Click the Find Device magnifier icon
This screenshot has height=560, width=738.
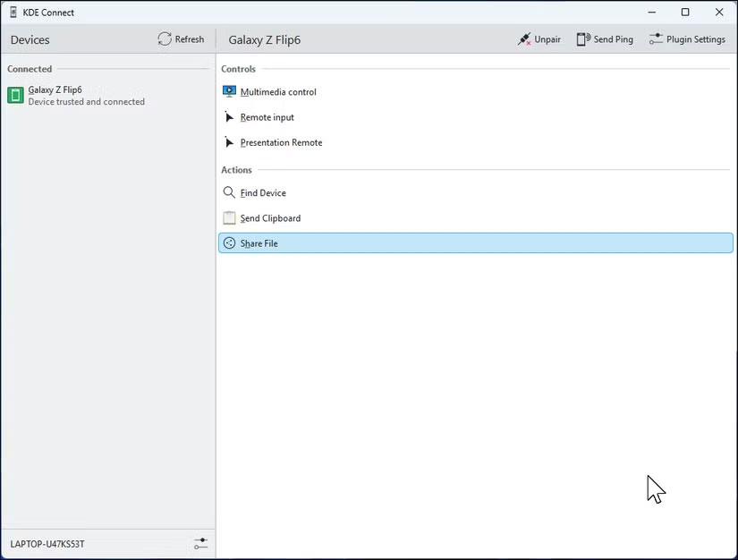coord(229,192)
